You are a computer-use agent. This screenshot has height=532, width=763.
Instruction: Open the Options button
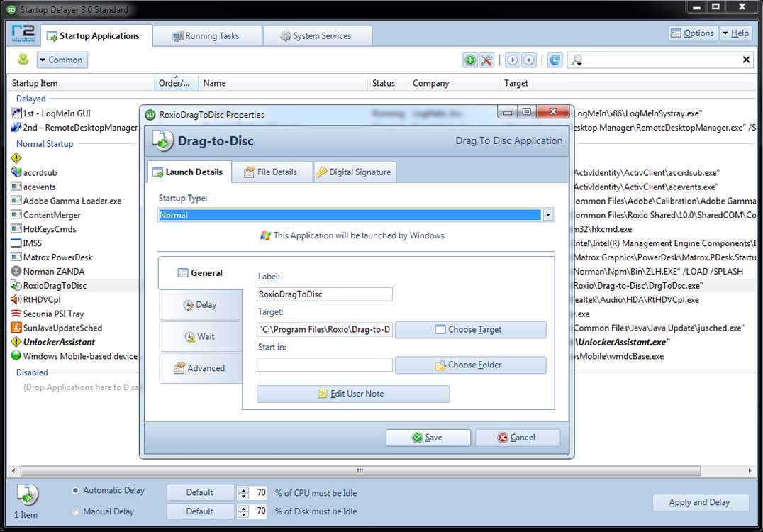[x=693, y=33]
